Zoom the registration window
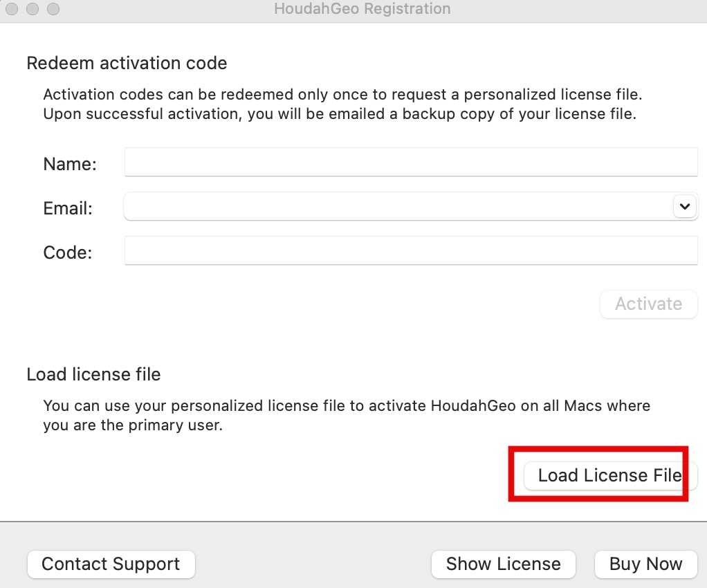This screenshot has height=588, width=707. [x=53, y=9]
